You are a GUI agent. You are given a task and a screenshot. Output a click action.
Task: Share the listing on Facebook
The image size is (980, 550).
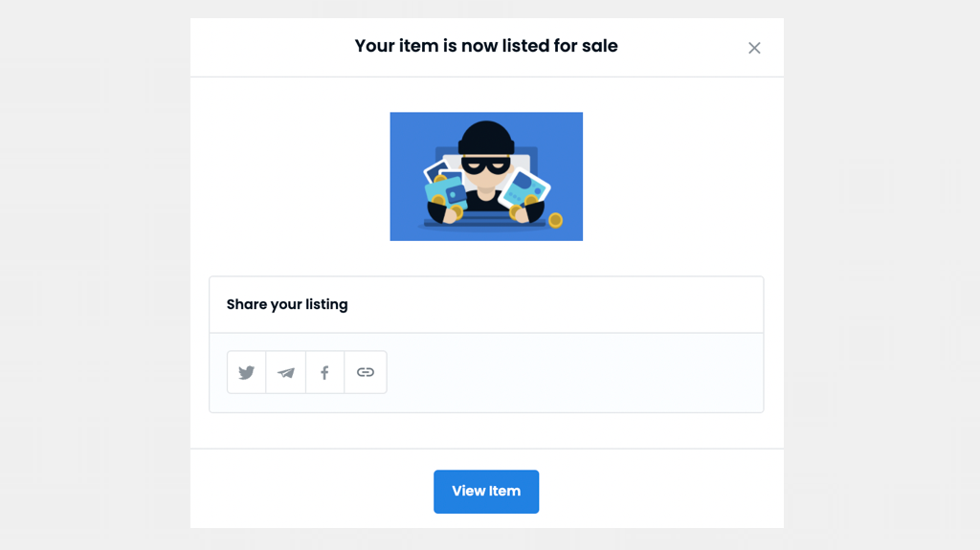coord(325,372)
